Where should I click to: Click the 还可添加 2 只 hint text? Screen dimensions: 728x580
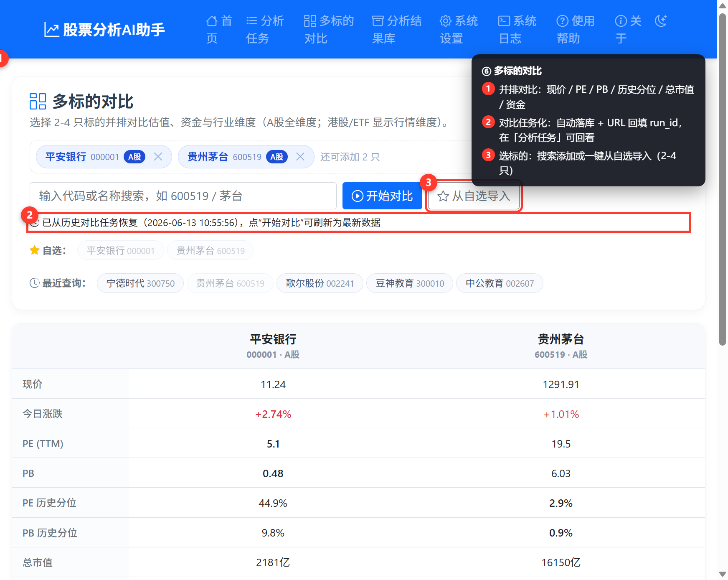(x=350, y=157)
